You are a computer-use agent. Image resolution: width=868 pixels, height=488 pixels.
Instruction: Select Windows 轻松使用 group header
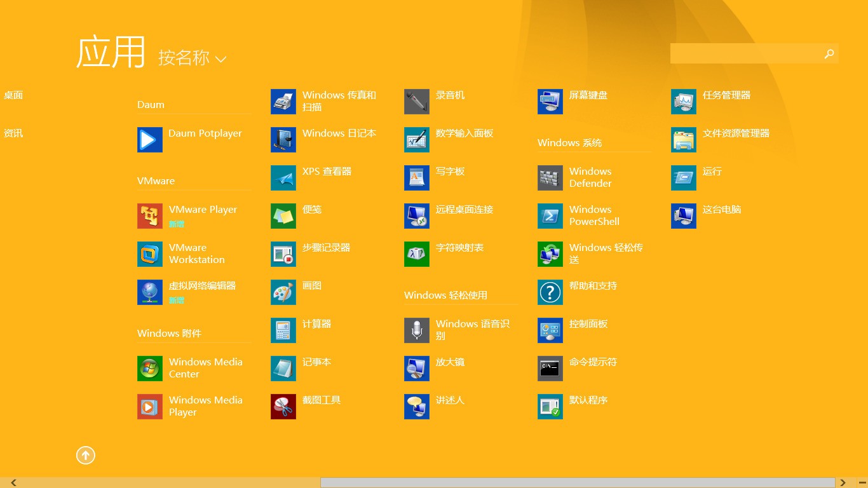445,295
